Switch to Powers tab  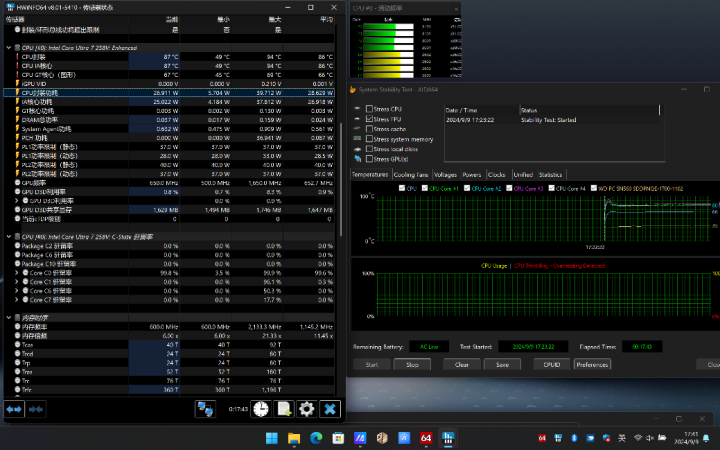click(x=472, y=175)
